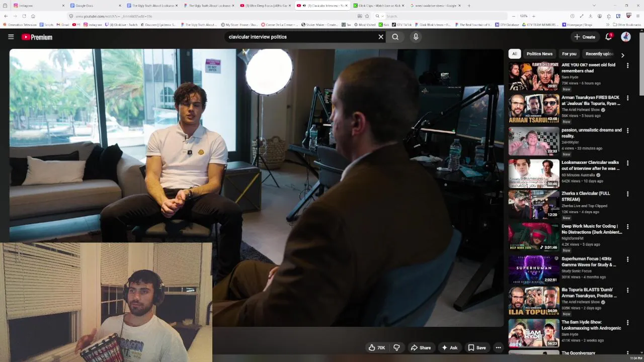Switch to weed oxidative stress Google tab
644x362 pixels.
click(x=435, y=6)
